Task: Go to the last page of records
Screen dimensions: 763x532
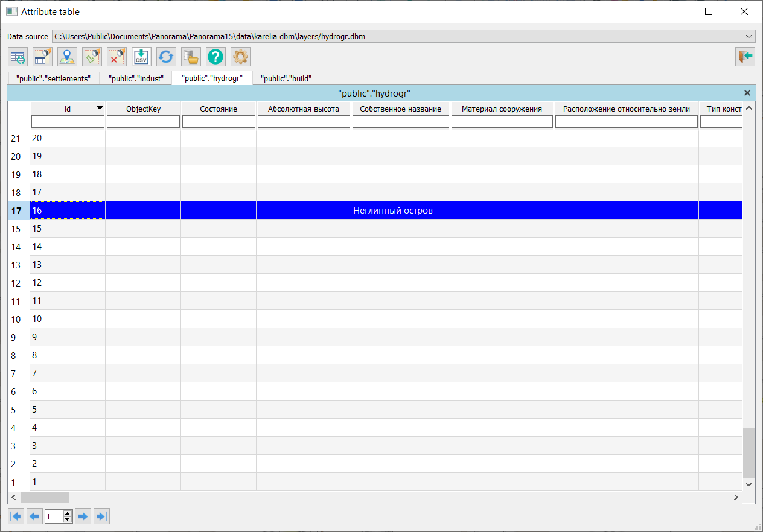Action: pyautogui.click(x=102, y=516)
